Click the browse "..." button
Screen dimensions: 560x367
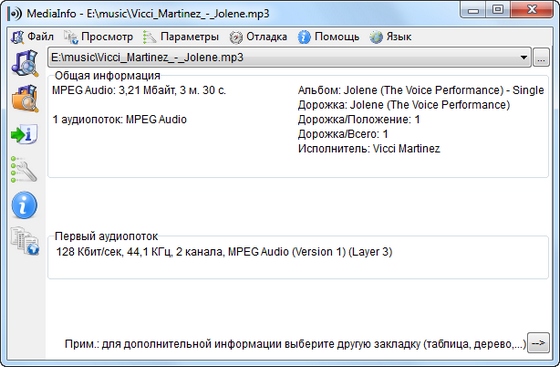(x=541, y=57)
